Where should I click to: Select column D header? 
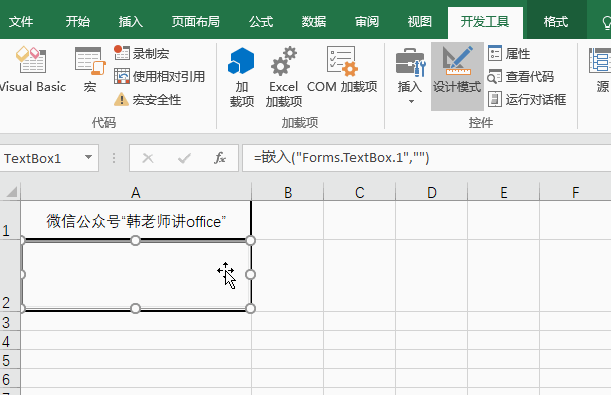431,192
